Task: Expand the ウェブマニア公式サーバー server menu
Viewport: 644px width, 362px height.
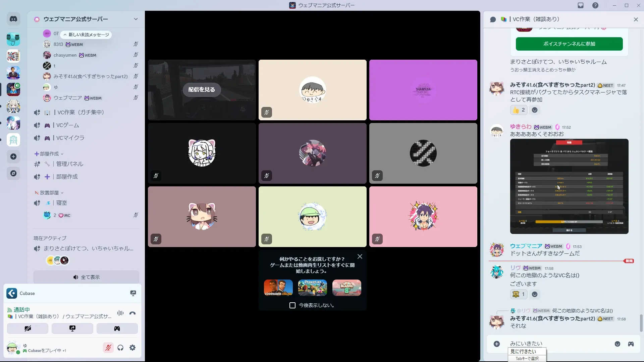Action: click(x=136, y=19)
